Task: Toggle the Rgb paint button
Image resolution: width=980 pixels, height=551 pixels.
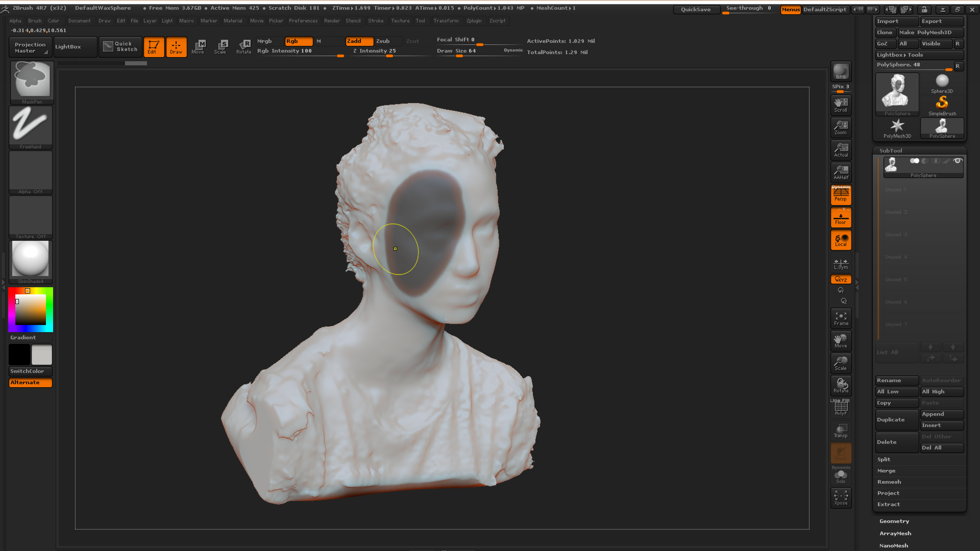Action: (x=299, y=41)
